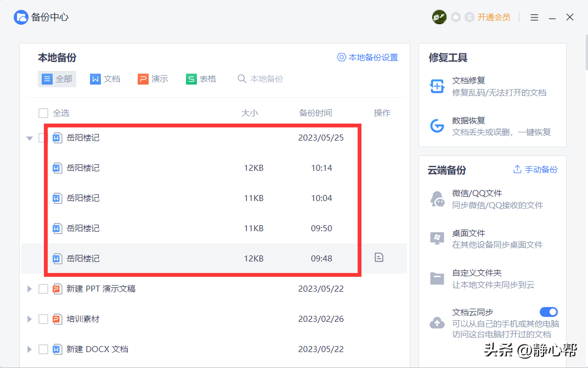
Task: Open 桌面文件 desktop sync icon
Action: coord(437,238)
